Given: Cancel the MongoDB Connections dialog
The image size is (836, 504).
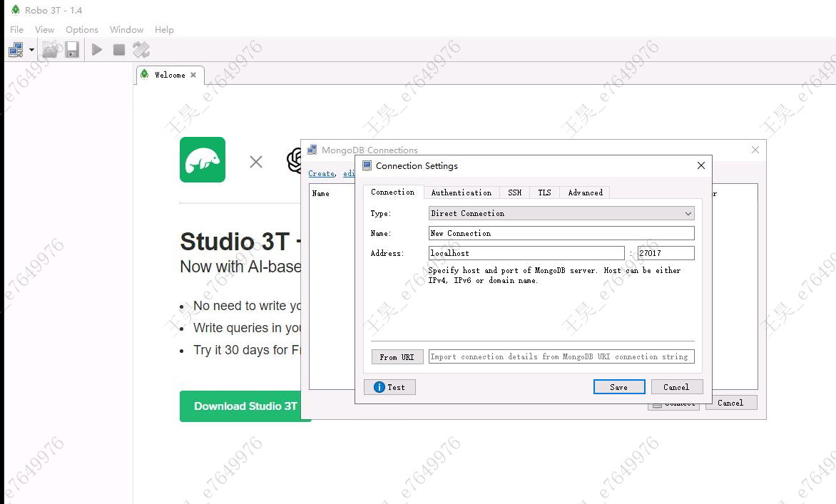Looking at the screenshot, I should [731, 403].
